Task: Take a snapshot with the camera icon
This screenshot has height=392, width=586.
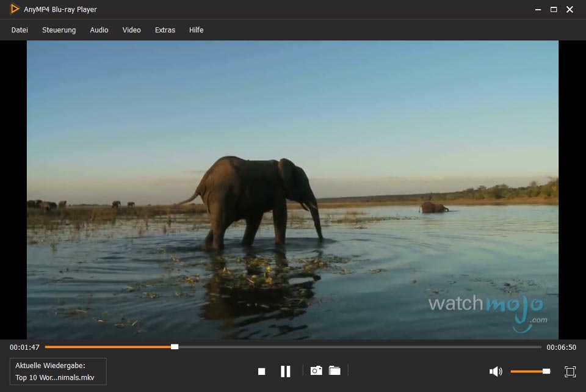Action: click(x=316, y=371)
